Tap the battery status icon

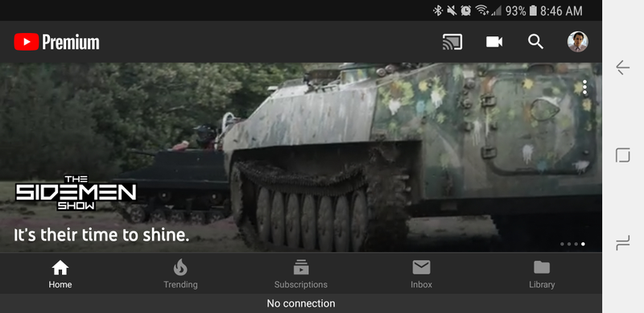click(533, 10)
